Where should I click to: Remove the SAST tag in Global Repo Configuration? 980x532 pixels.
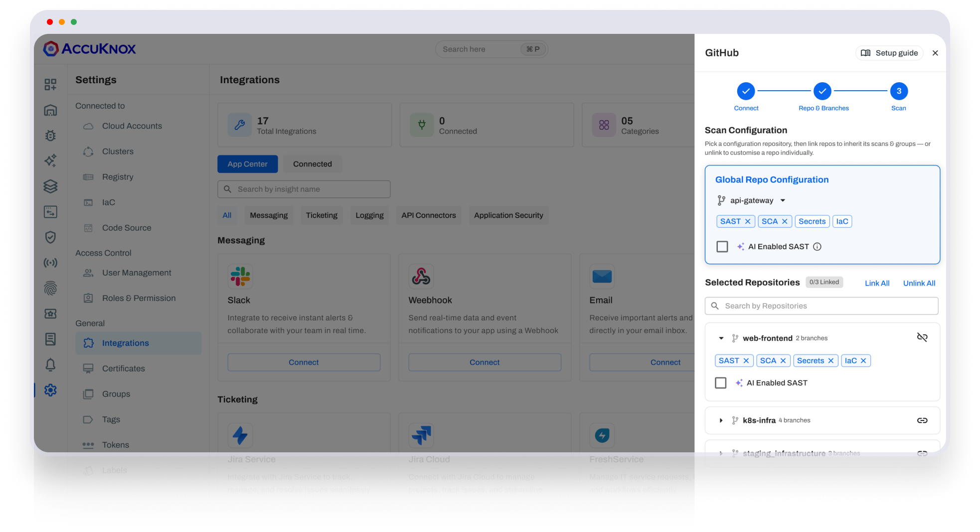(x=748, y=221)
